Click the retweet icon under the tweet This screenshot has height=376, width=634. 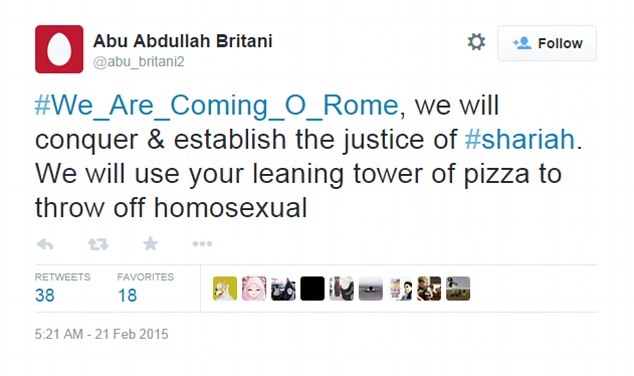point(98,244)
